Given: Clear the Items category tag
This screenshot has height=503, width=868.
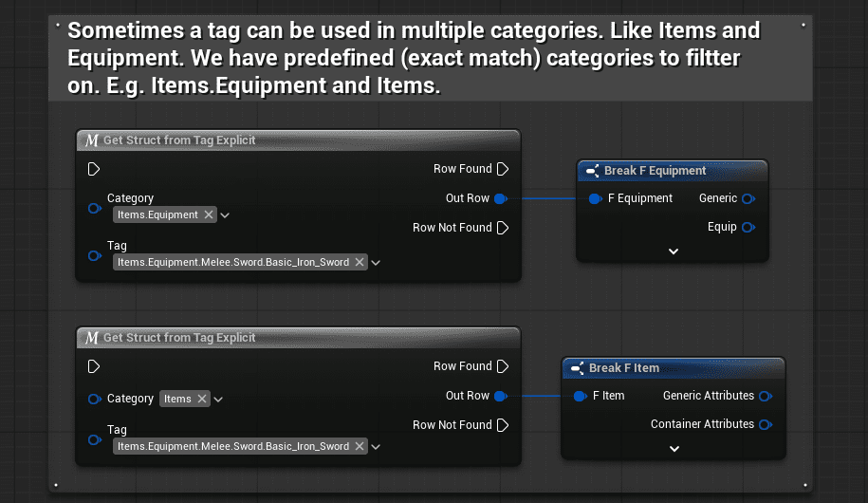Looking at the screenshot, I should (202, 399).
